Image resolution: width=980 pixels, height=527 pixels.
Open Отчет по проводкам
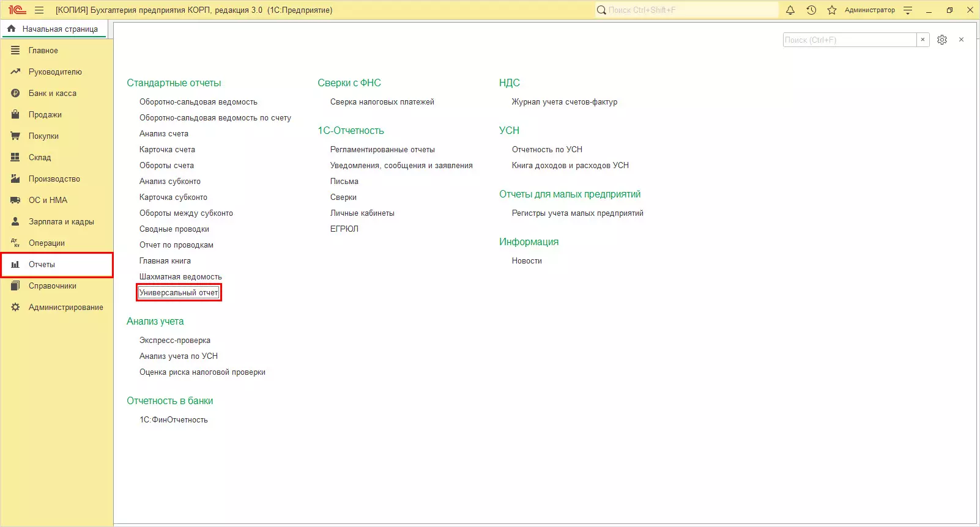click(x=176, y=245)
